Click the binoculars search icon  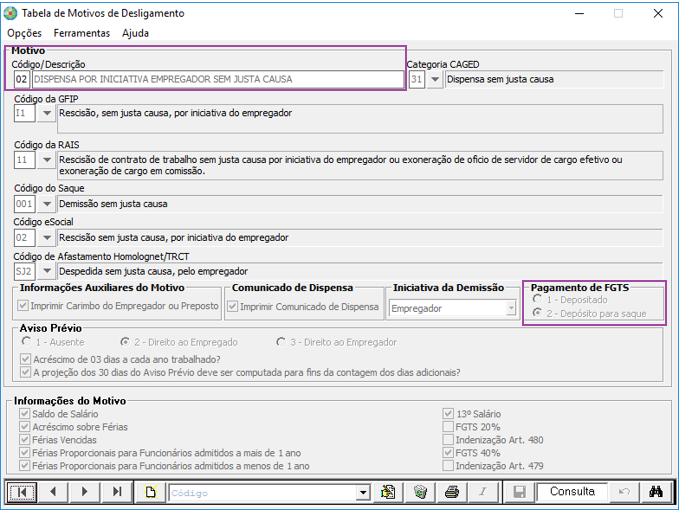[x=656, y=492]
